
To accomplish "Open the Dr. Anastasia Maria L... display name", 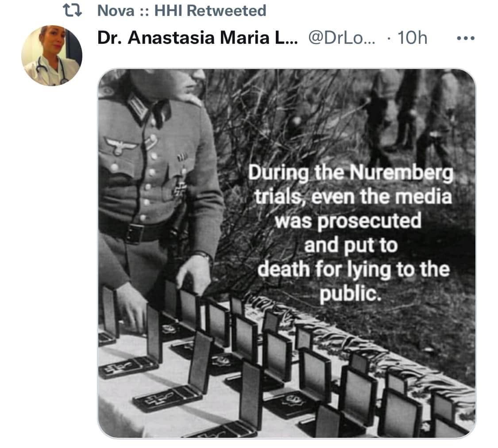I will pos(197,38).
